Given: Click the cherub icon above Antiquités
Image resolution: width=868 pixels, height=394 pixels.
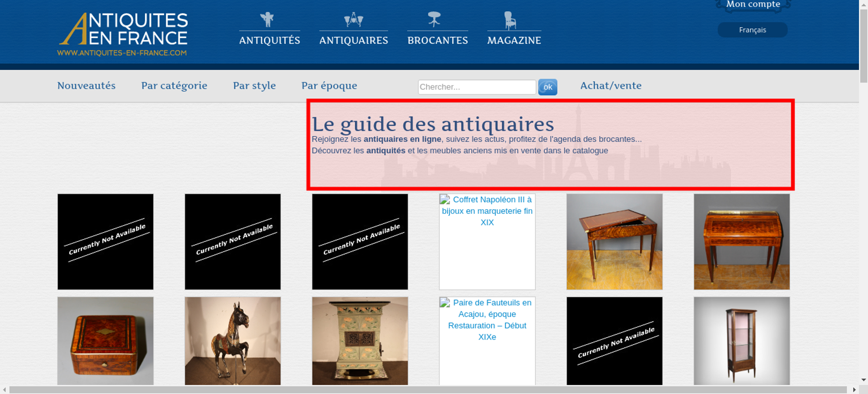Looking at the screenshot, I should coord(267,20).
